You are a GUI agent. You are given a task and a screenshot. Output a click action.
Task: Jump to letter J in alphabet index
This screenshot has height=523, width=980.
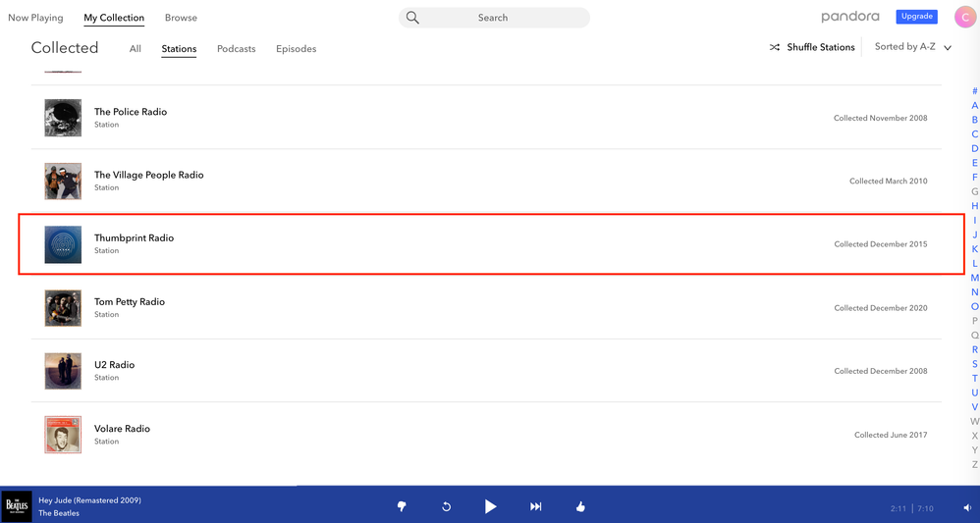[x=974, y=235]
